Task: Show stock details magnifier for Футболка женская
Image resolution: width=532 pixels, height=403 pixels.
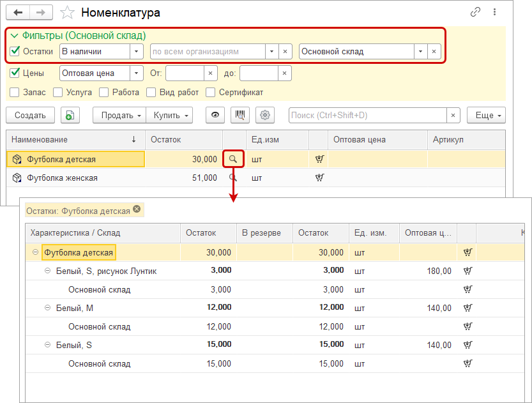Action: [233, 178]
